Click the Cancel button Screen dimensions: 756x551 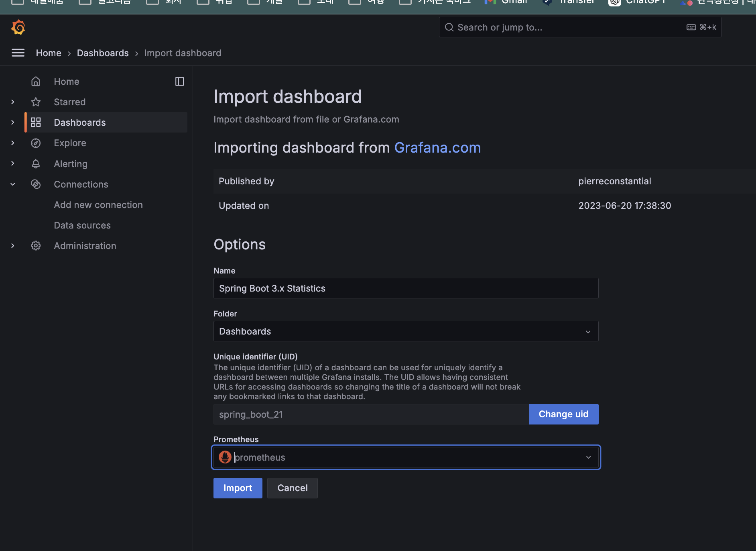coord(293,488)
